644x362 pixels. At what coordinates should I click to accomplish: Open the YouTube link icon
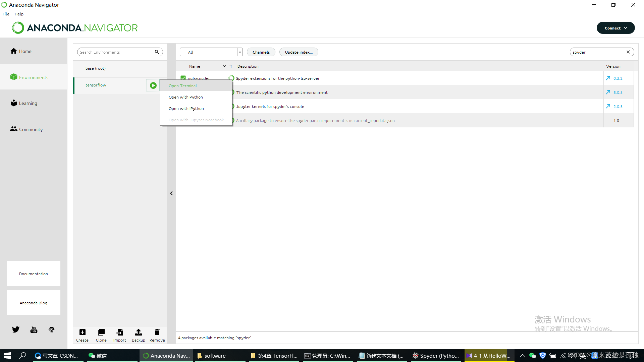(34, 329)
